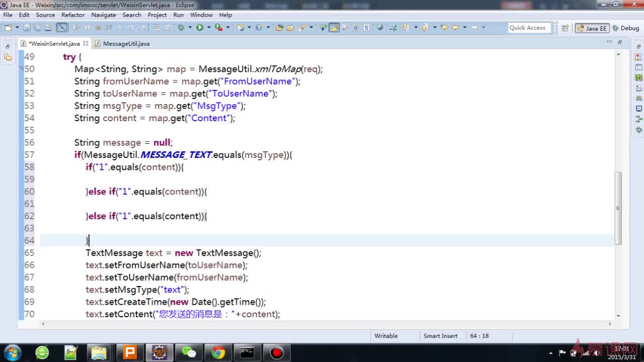
Task: Click the Print toolbar icon
Action: tap(48, 28)
